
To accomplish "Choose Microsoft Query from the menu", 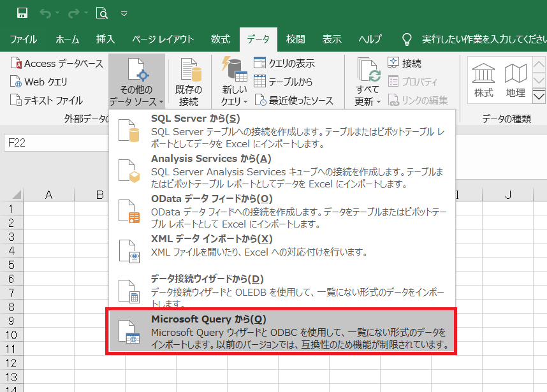I will coord(282,331).
